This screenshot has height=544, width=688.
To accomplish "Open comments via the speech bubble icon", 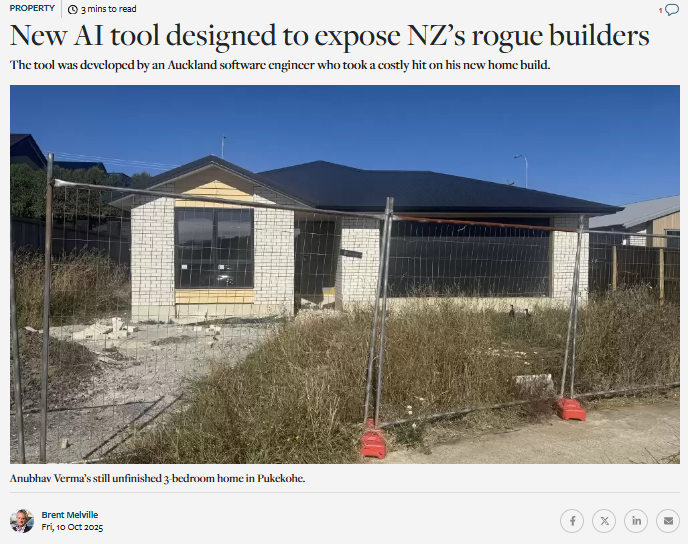I will (x=672, y=10).
